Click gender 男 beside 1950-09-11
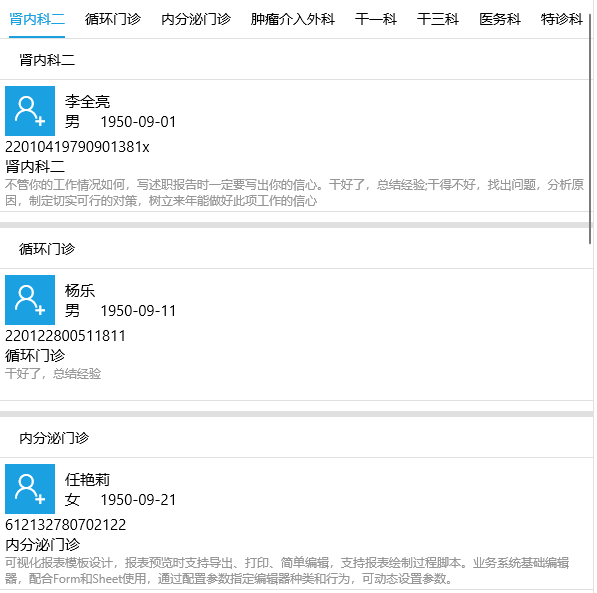Image resolution: width=597 pixels, height=593 pixels. click(72, 311)
